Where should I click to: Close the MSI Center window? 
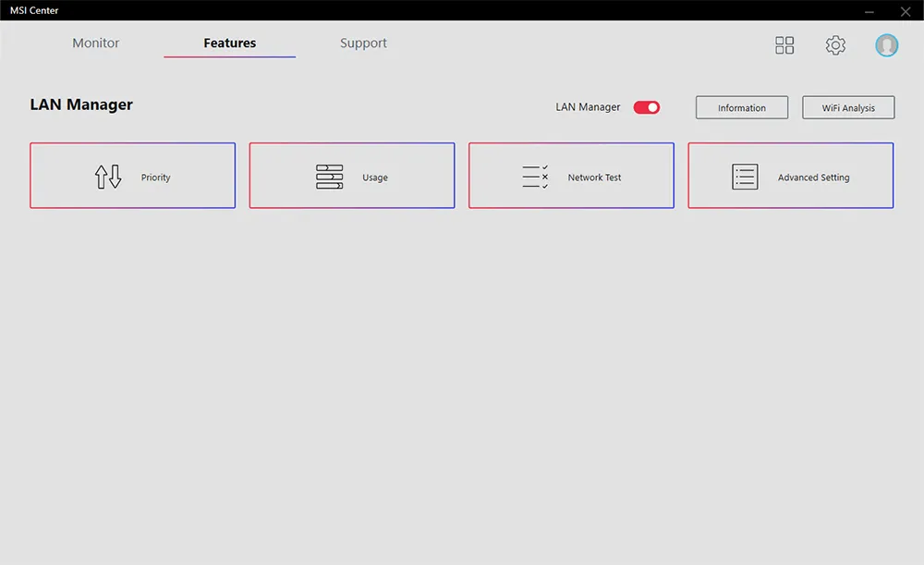905,11
